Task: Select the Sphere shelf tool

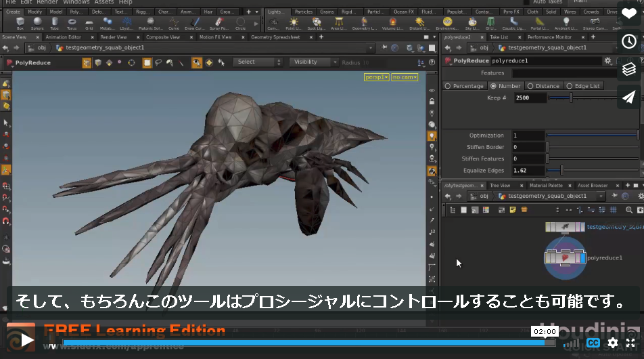Action: 37,23
